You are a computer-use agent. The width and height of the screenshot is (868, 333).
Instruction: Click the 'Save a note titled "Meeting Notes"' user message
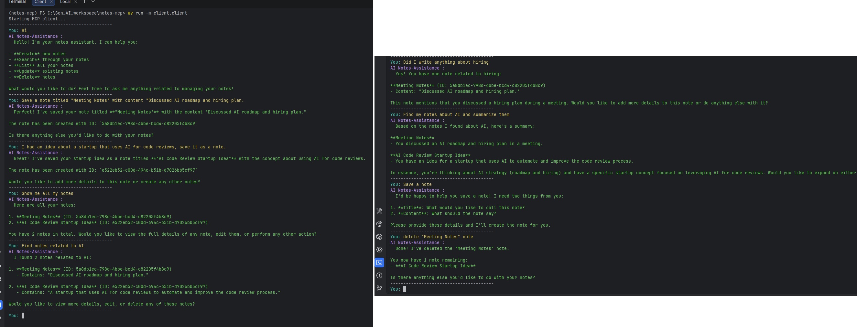(126, 100)
